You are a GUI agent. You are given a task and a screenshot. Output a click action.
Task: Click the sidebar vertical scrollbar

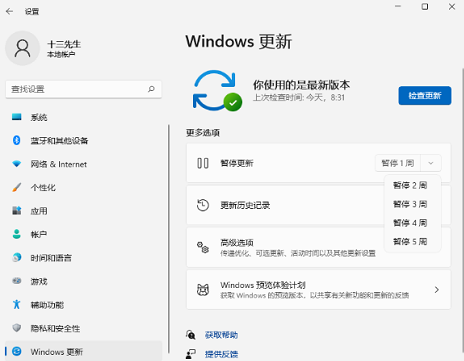(169, 239)
